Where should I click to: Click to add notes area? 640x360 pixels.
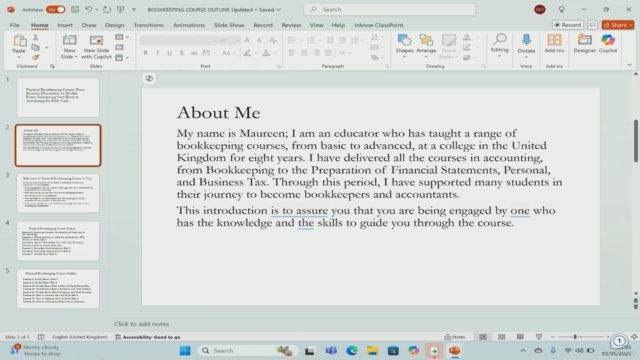point(141,324)
